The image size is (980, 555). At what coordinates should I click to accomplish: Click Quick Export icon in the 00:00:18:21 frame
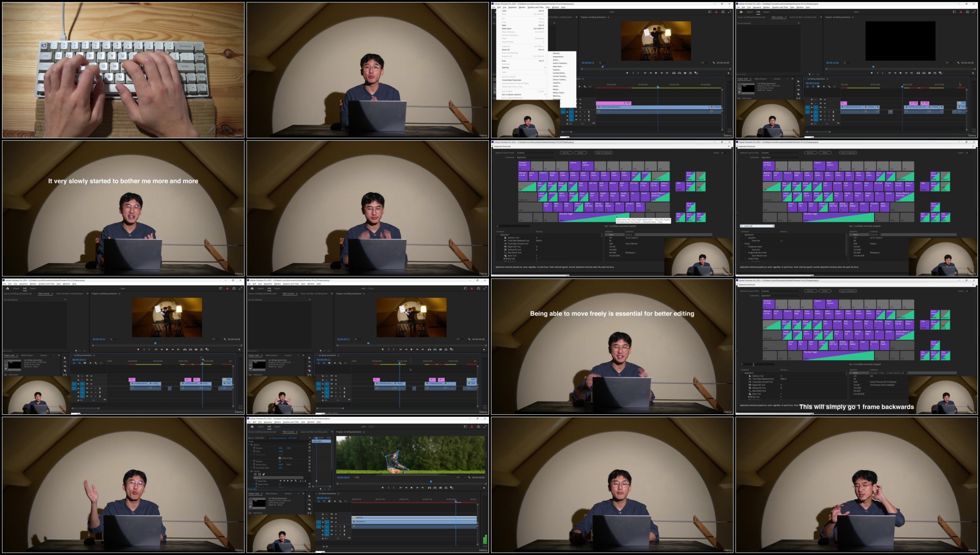[x=234, y=288]
